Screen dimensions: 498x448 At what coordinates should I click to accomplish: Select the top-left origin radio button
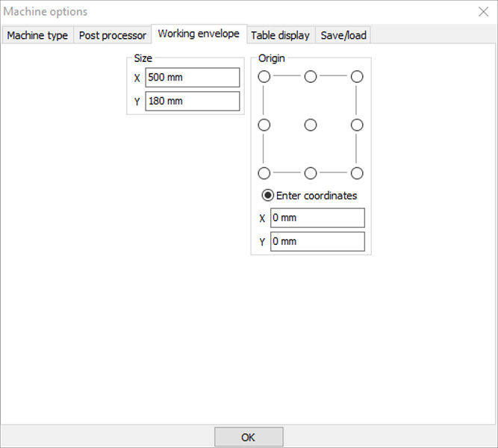264,77
